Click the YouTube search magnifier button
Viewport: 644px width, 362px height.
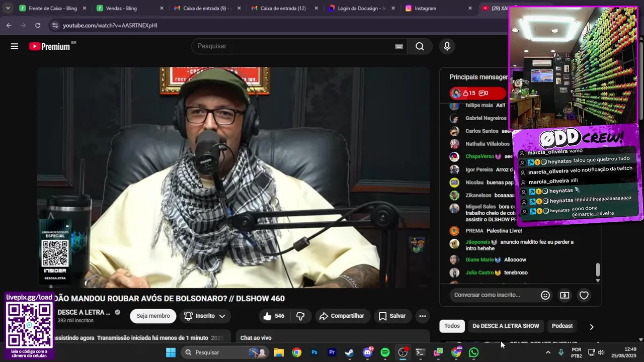420,46
